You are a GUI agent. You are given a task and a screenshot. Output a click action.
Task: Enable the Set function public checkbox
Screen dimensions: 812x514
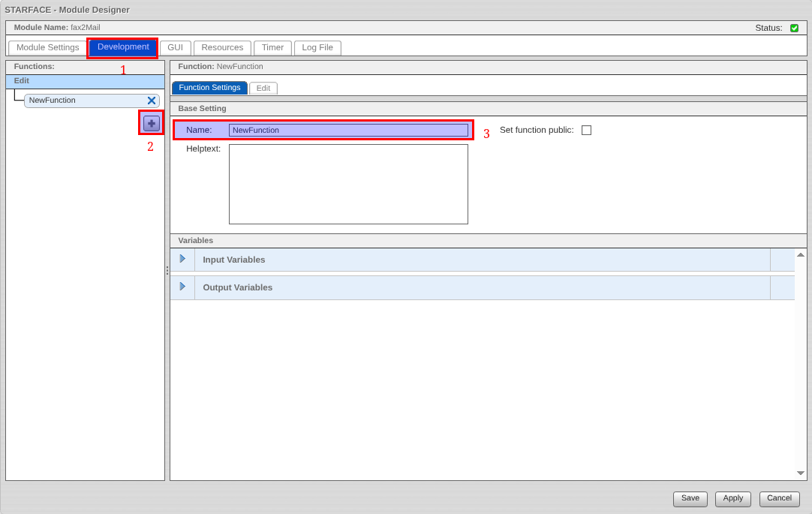coord(586,130)
